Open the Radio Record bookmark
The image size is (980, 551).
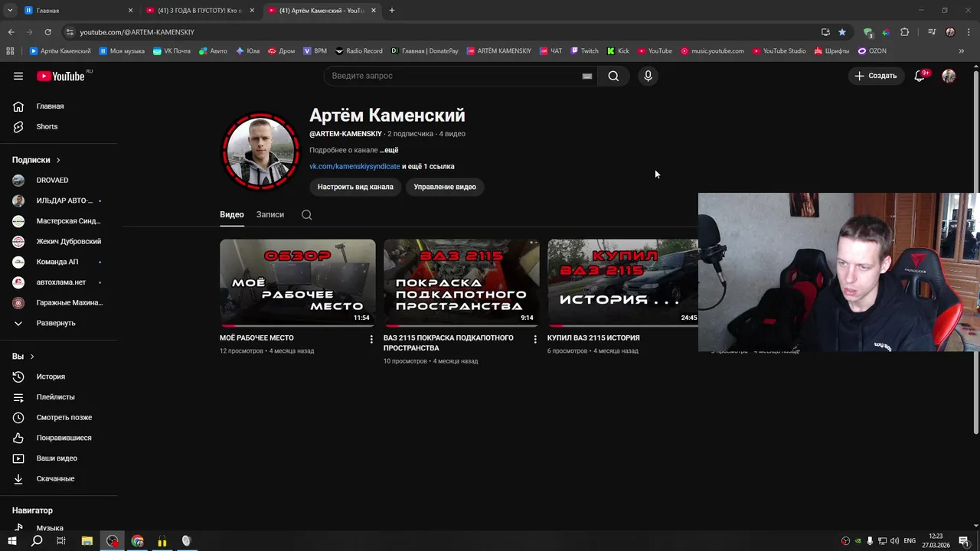coord(358,51)
